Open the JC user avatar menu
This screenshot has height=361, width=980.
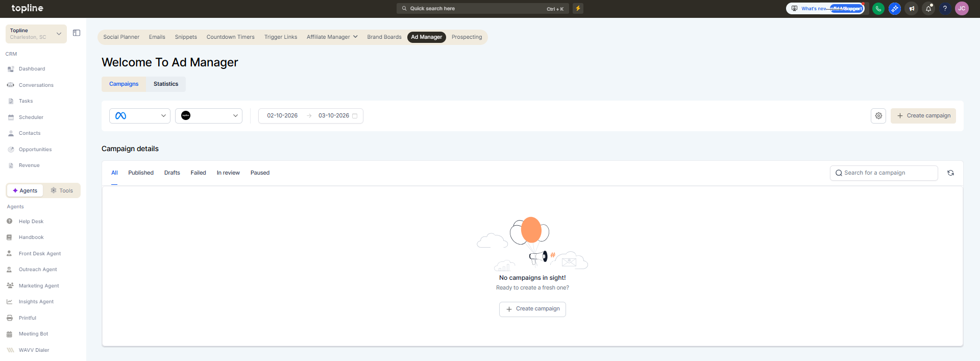point(962,8)
